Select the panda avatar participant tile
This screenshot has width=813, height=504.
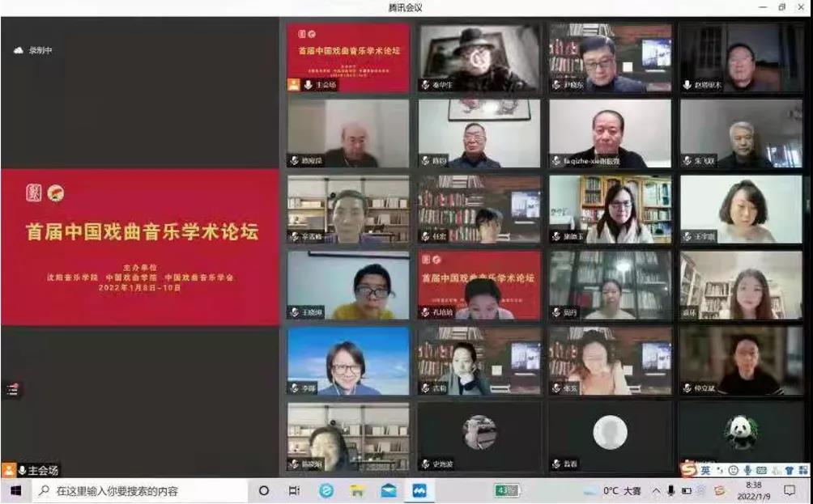(x=741, y=435)
